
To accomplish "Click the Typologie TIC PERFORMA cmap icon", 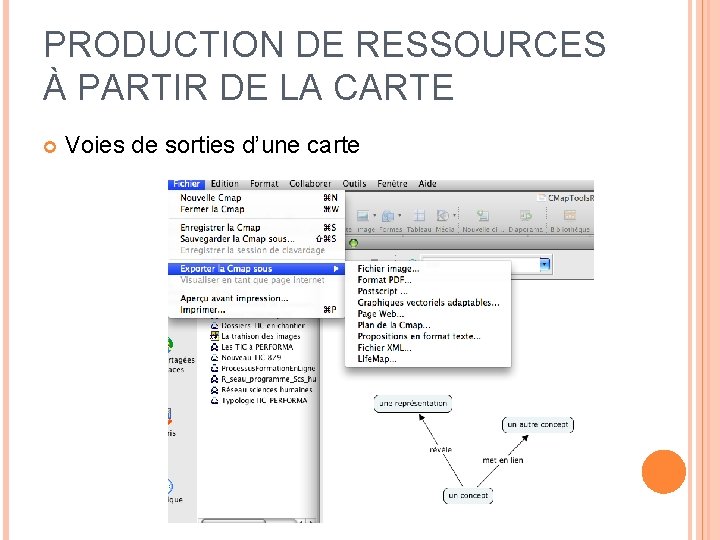I will click(x=214, y=400).
